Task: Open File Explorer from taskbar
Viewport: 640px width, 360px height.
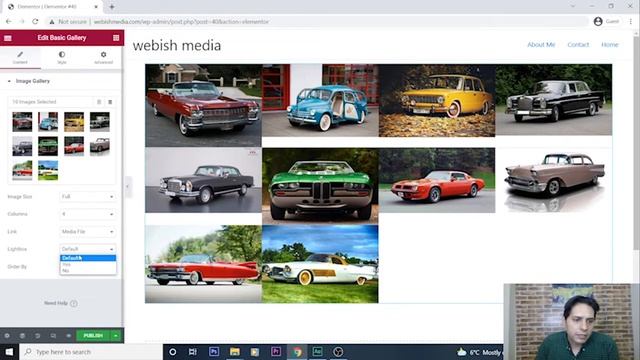Action: (235, 352)
